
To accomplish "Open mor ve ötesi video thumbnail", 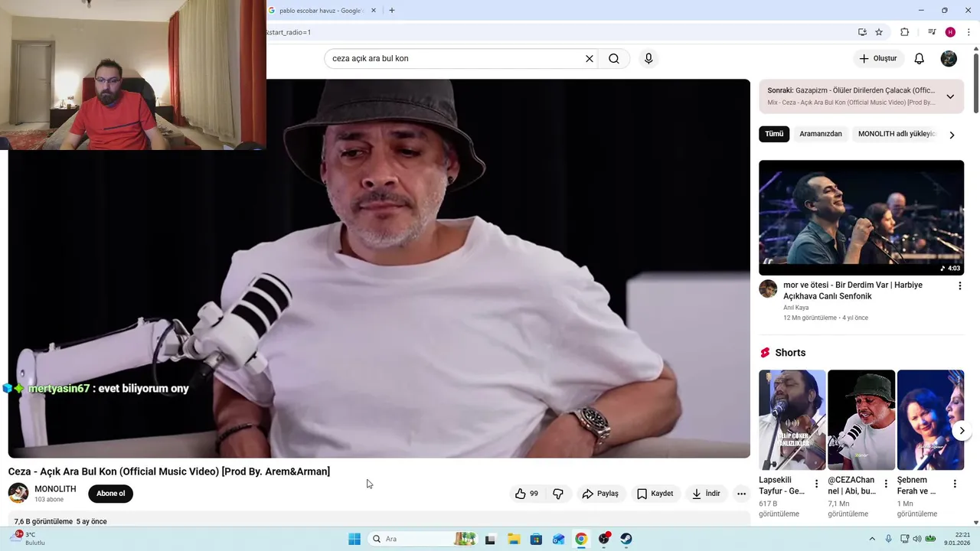I will [861, 217].
